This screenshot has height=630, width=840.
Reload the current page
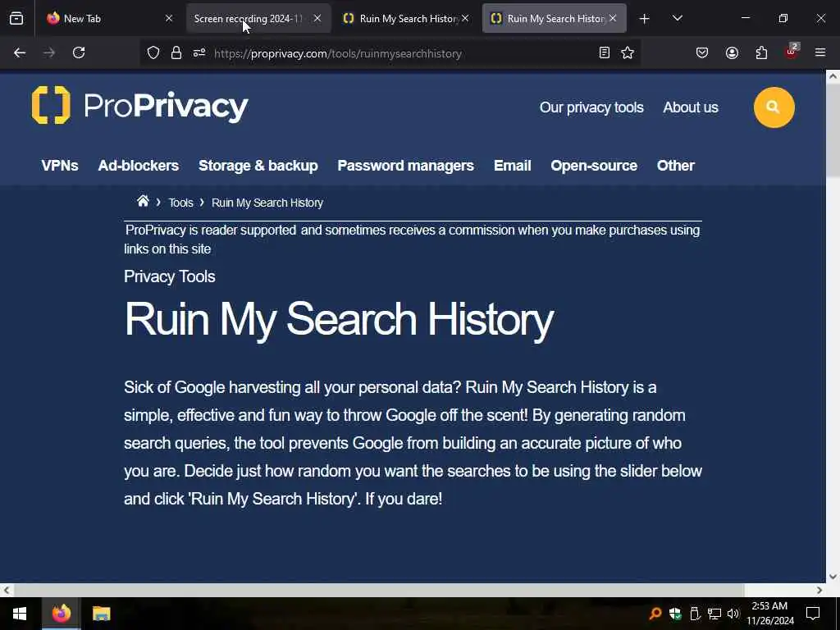pos(79,52)
